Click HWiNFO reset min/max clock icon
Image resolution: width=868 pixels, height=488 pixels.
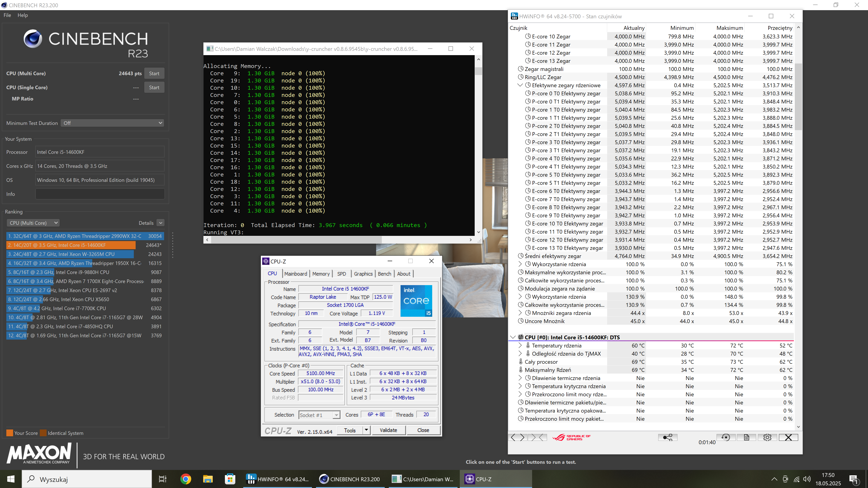725,437
